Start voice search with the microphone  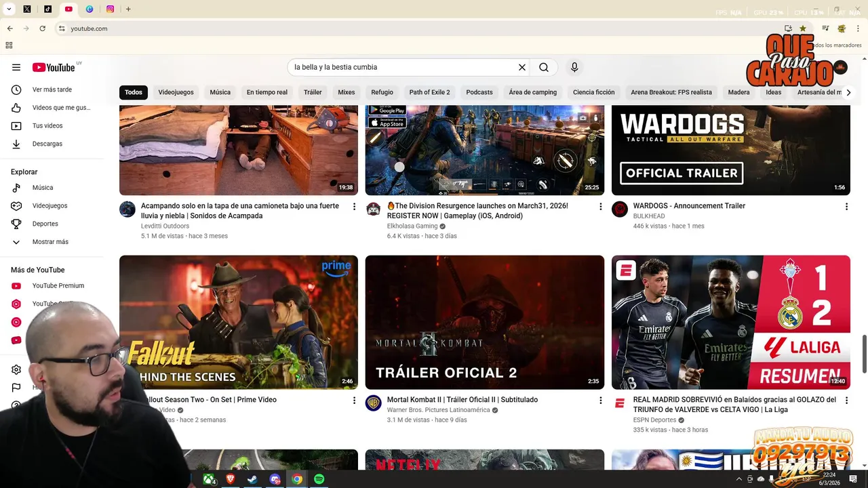point(574,67)
